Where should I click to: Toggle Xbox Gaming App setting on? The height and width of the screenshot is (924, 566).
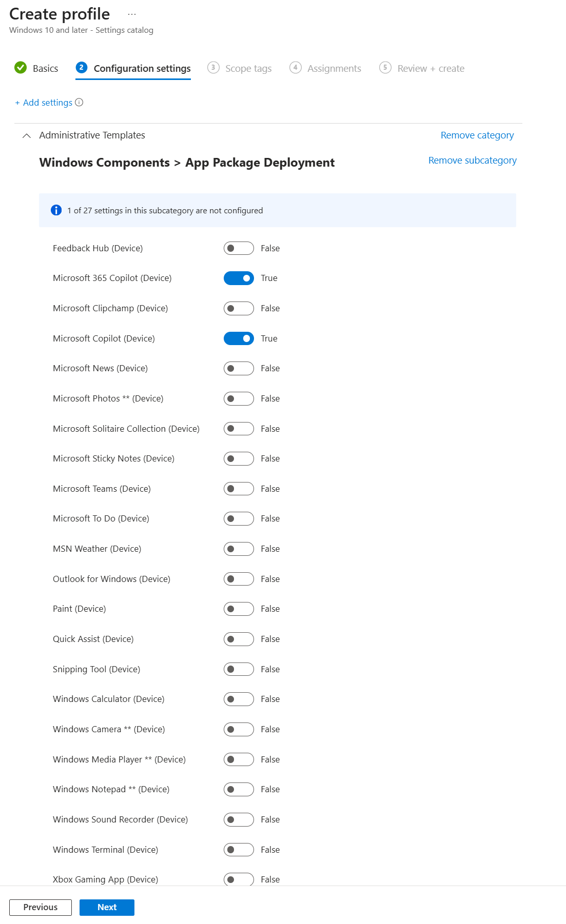239,879
